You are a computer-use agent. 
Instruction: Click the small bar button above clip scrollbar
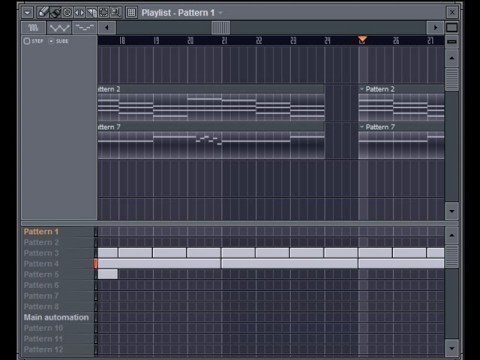click(x=452, y=41)
